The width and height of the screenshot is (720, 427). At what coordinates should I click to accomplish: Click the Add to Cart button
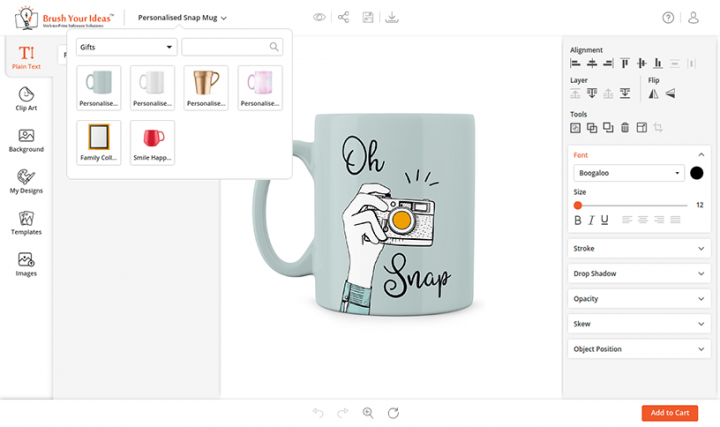coord(669,413)
